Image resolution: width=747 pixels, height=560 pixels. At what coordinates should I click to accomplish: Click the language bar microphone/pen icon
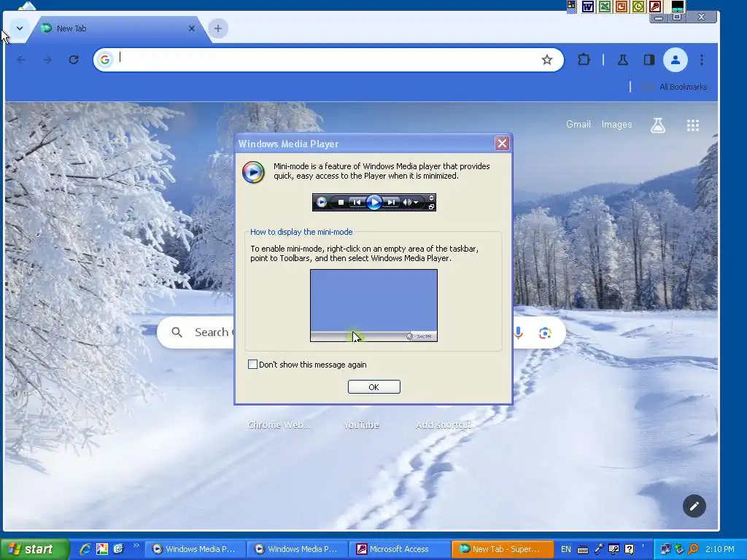pyautogui.click(x=599, y=549)
